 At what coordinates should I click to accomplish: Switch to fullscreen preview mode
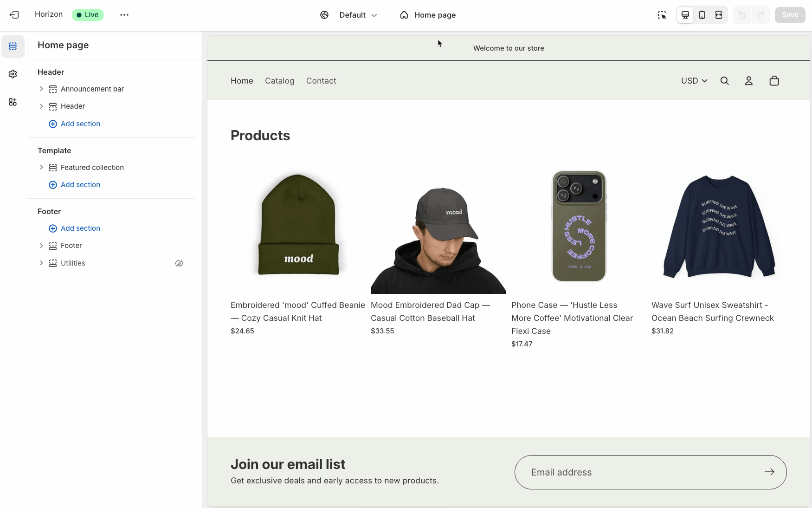pyautogui.click(x=718, y=15)
